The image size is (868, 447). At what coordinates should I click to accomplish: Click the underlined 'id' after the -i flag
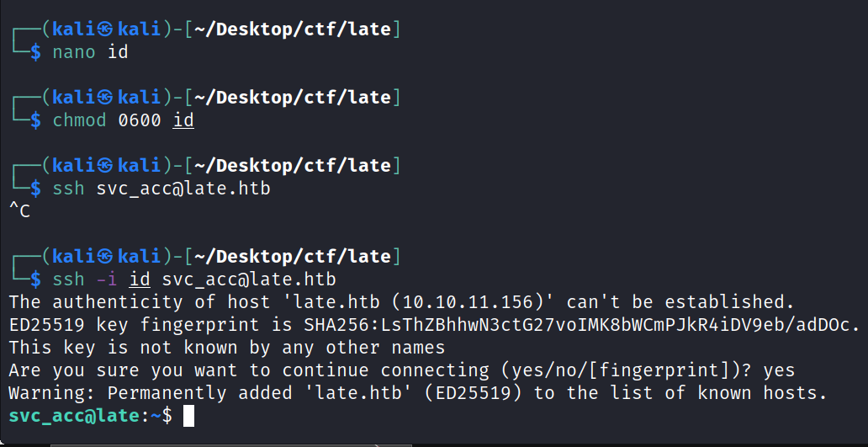tap(140, 279)
